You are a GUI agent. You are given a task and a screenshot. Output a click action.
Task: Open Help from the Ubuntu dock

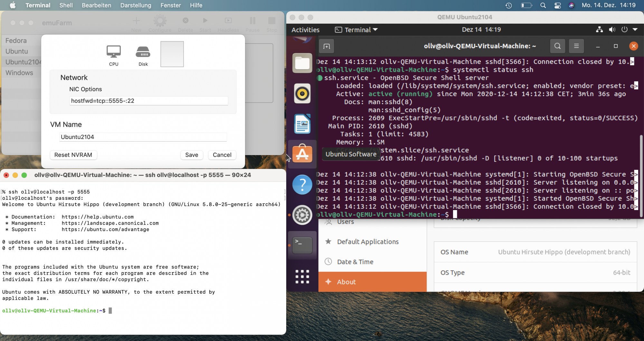click(302, 184)
